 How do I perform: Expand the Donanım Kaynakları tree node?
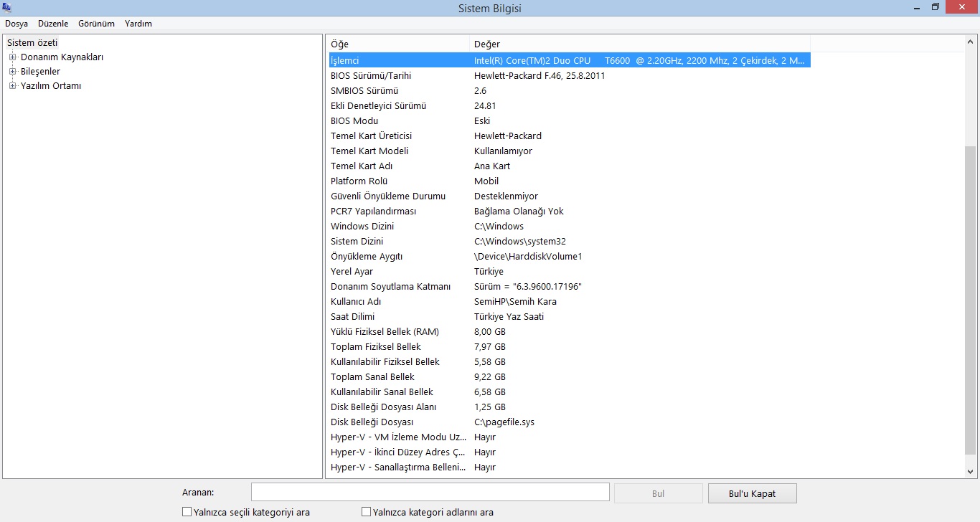(12, 57)
